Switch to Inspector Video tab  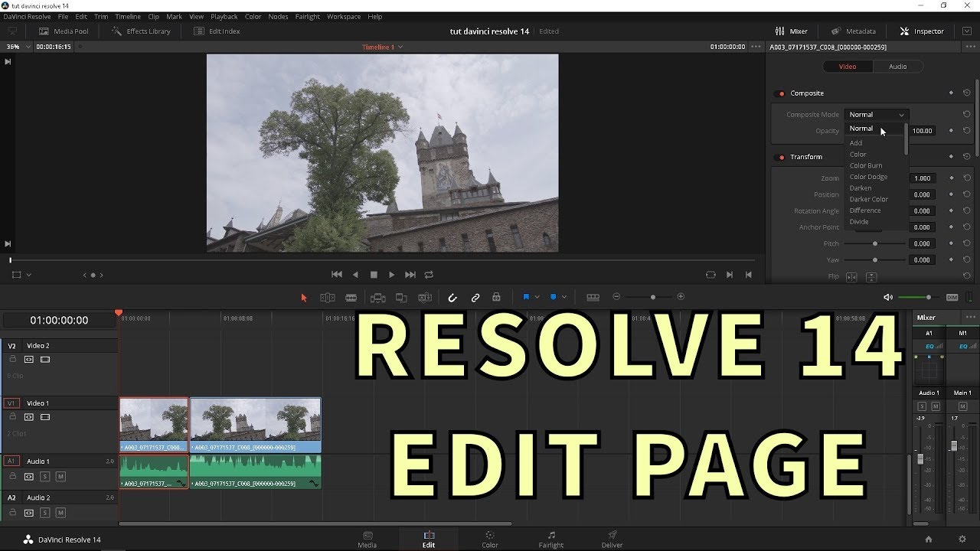click(848, 67)
